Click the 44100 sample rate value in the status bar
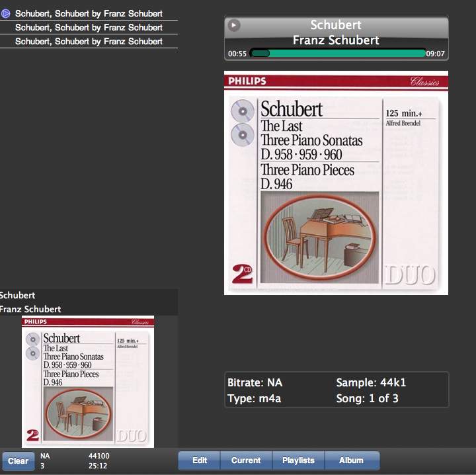Screen dimensions: 476x475 [x=99, y=456]
